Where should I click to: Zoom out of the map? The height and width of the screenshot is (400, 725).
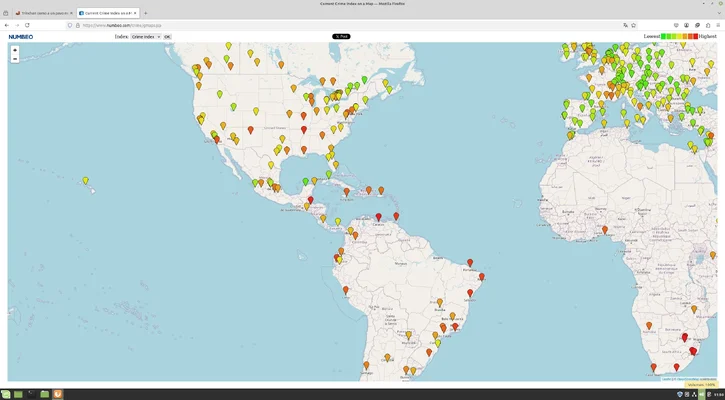(15, 59)
